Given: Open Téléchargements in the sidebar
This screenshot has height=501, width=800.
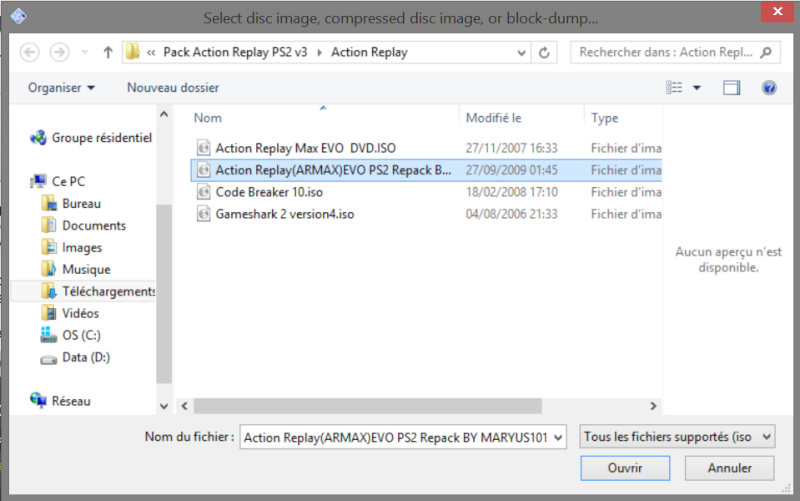Looking at the screenshot, I should pos(108,291).
